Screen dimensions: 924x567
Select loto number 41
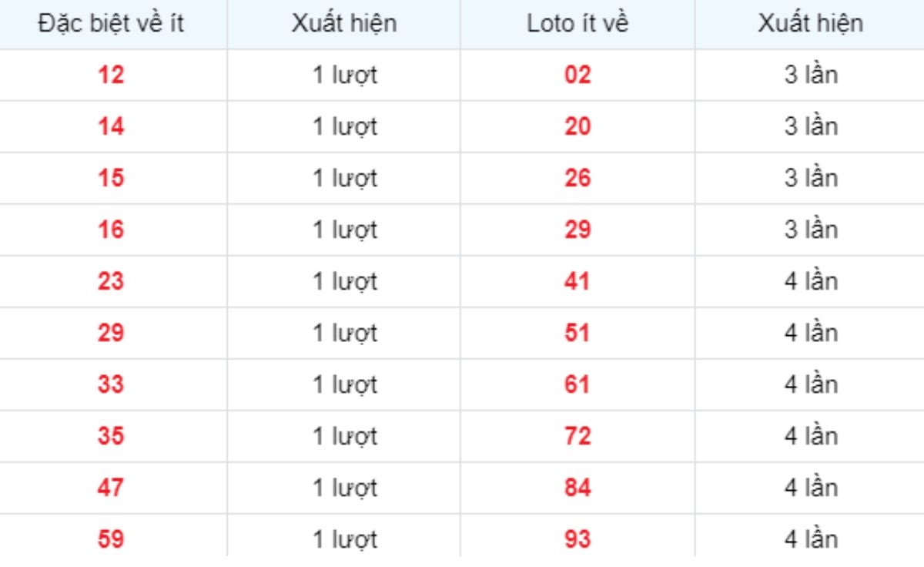[x=577, y=282]
